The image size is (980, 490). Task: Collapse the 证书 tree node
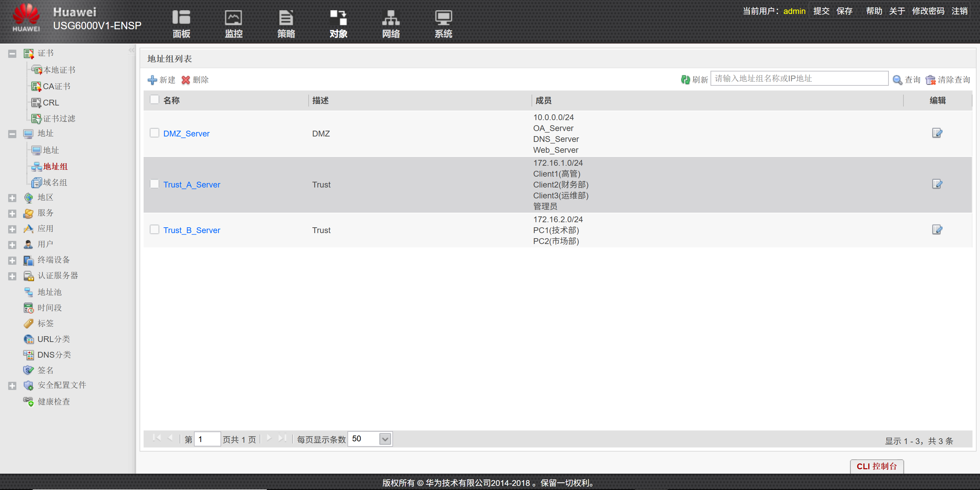(12, 54)
